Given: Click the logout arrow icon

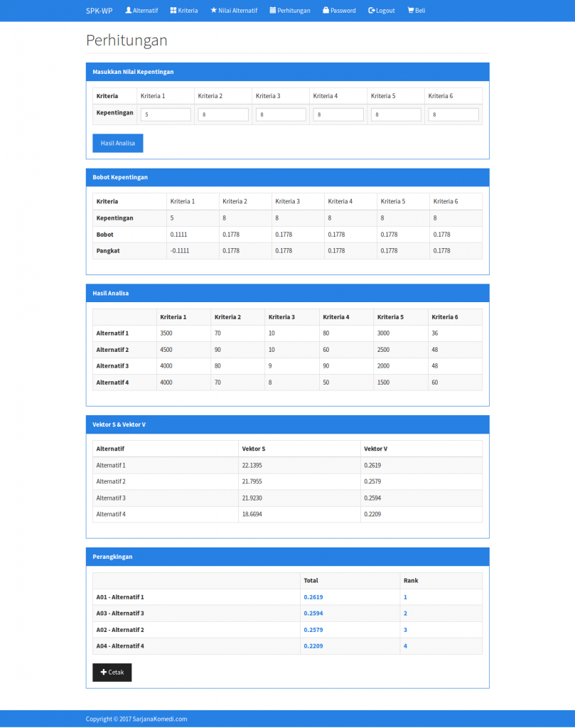Looking at the screenshot, I should coord(371,10).
